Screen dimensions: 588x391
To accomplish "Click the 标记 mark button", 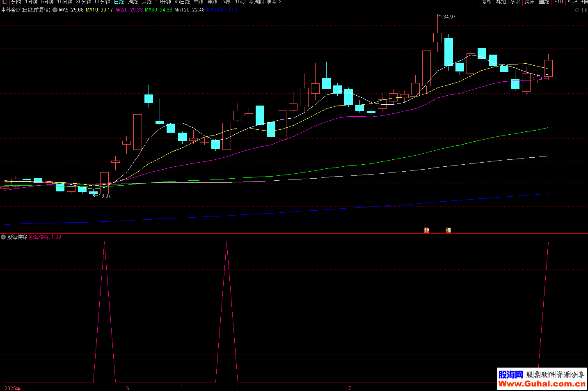I will coord(572,2).
